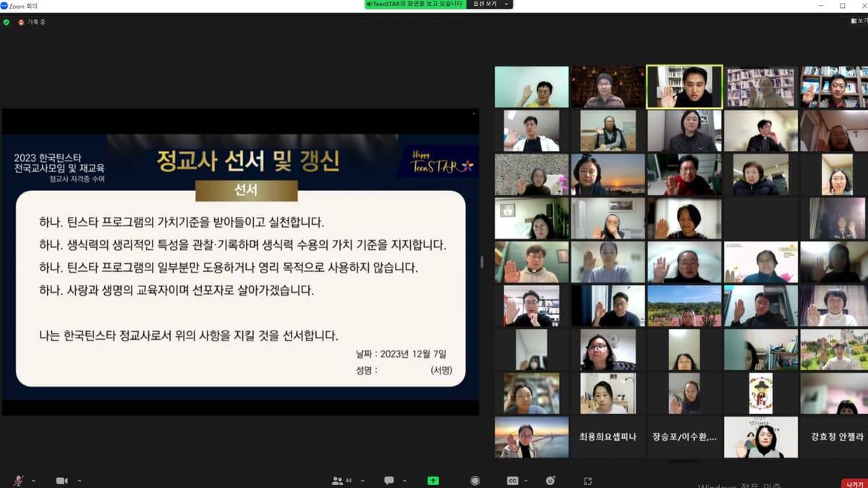
Task: Select the 최용희요셉피나 participant tile
Action: coord(608,437)
